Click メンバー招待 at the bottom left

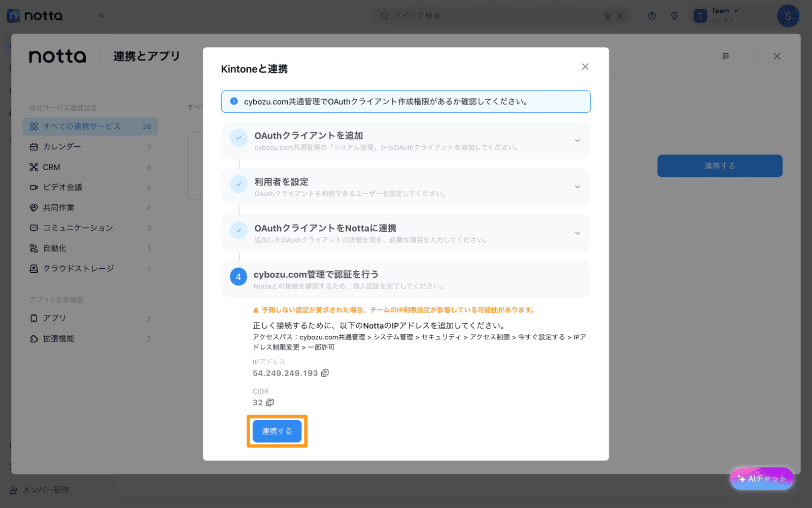pyautogui.click(x=39, y=490)
